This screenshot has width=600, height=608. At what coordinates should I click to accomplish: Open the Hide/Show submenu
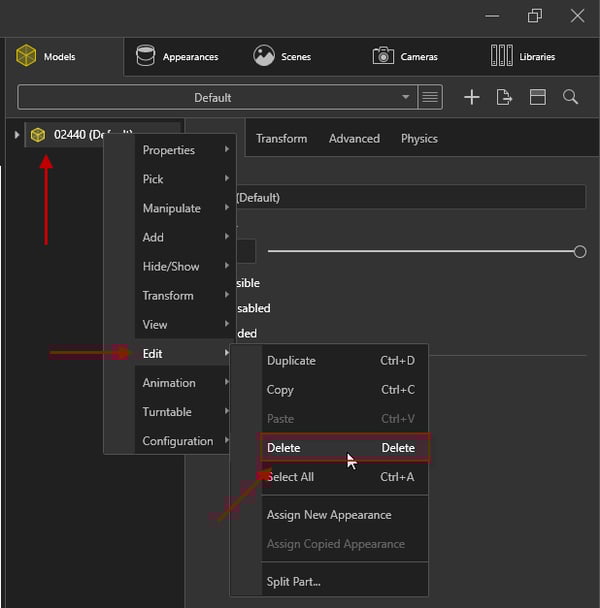click(x=185, y=266)
